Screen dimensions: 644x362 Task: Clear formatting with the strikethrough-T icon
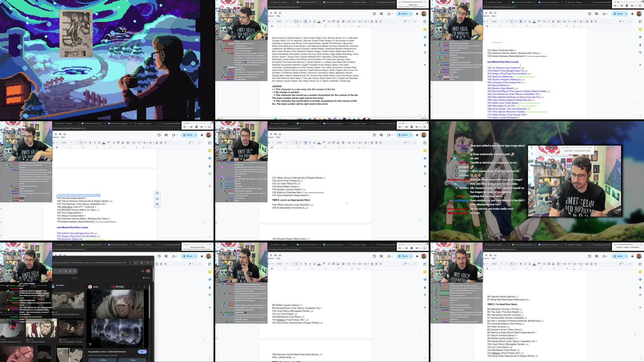(380, 21)
